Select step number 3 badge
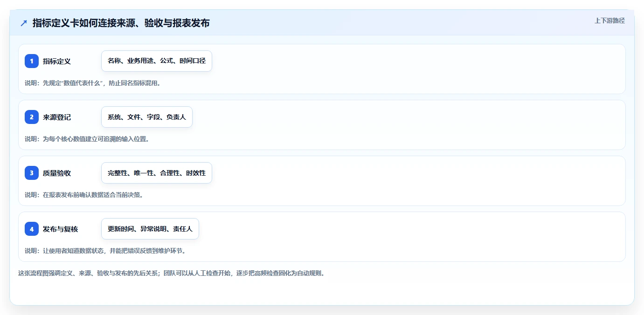 click(32, 173)
